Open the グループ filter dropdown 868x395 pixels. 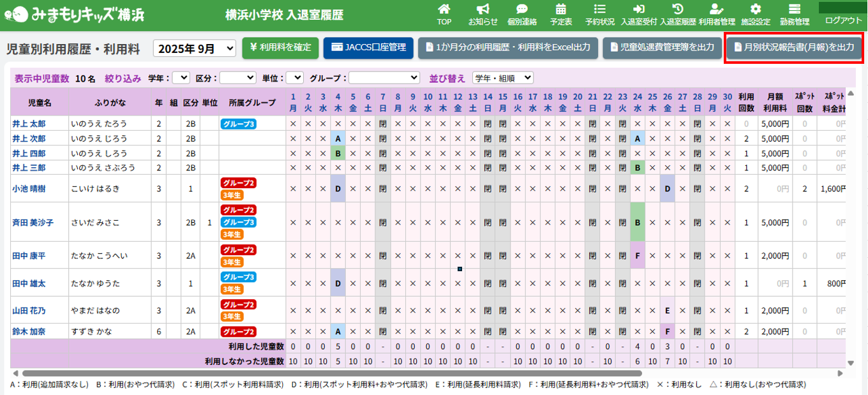pos(384,78)
